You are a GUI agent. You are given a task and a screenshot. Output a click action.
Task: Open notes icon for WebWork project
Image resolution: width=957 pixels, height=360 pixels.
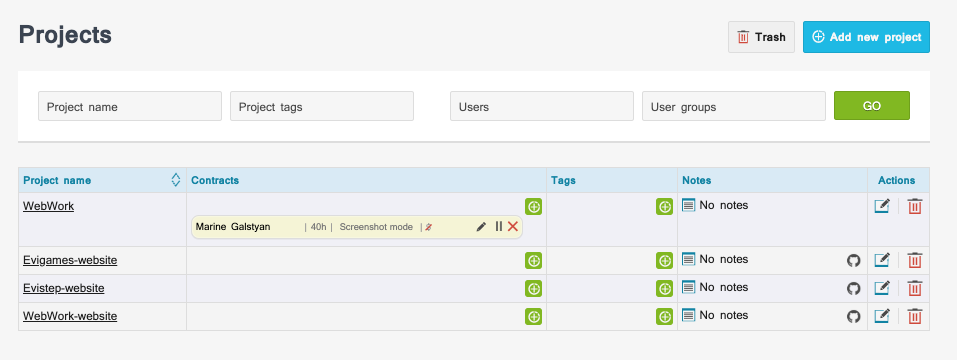(x=688, y=205)
